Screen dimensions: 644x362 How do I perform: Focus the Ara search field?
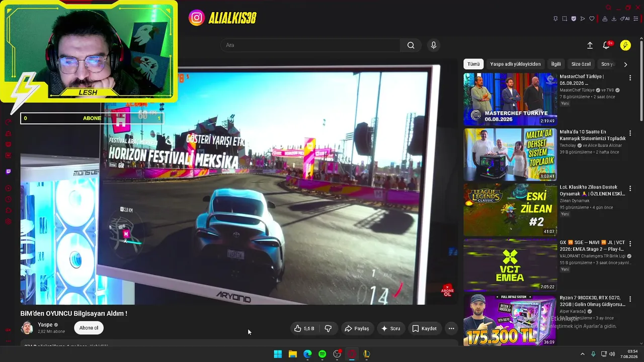311,45
